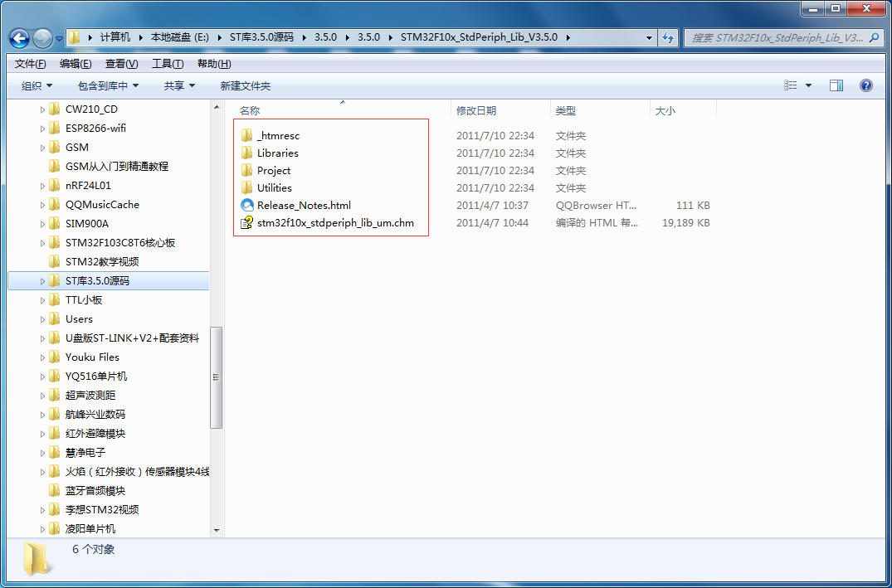Click the Forward navigation arrow

[42, 39]
